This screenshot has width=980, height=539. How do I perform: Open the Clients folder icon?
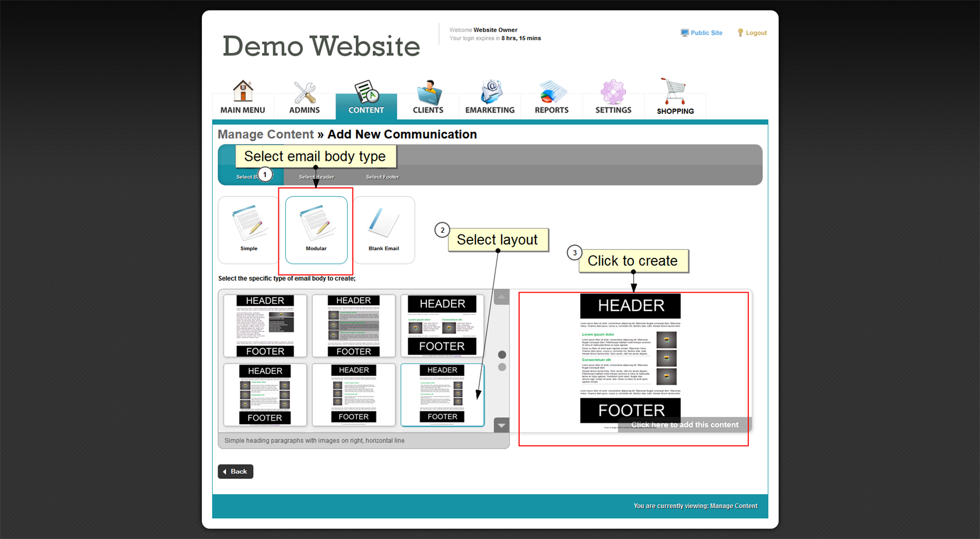pos(428,92)
